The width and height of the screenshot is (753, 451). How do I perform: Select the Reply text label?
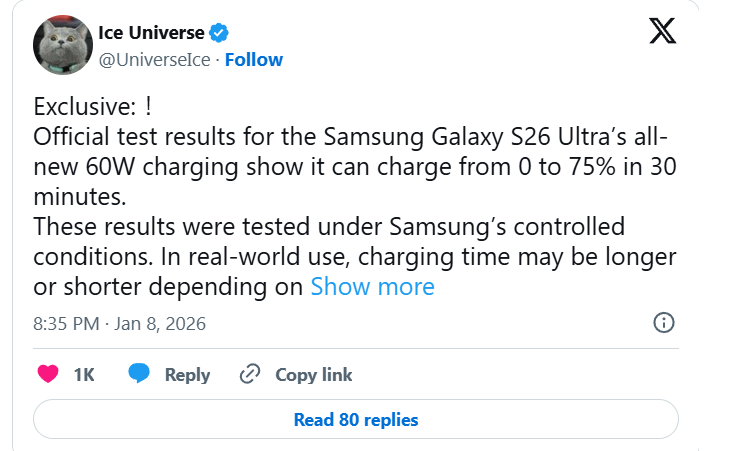(187, 375)
